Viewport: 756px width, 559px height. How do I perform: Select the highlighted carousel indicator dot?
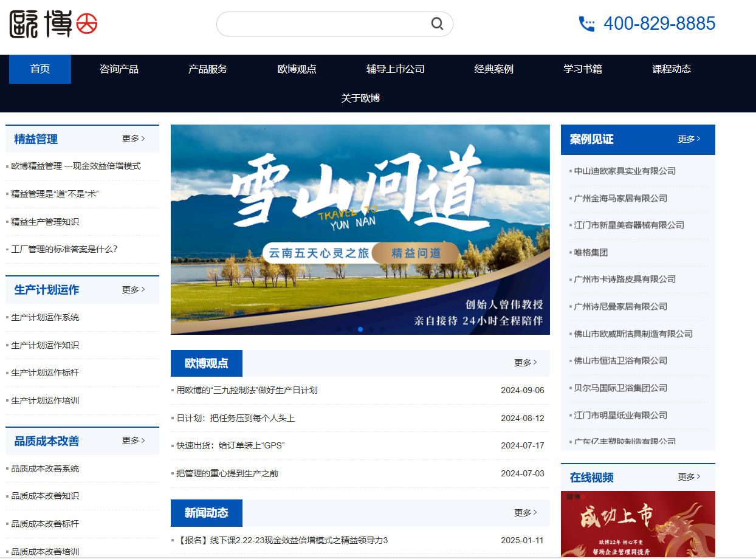coord(360,329)
